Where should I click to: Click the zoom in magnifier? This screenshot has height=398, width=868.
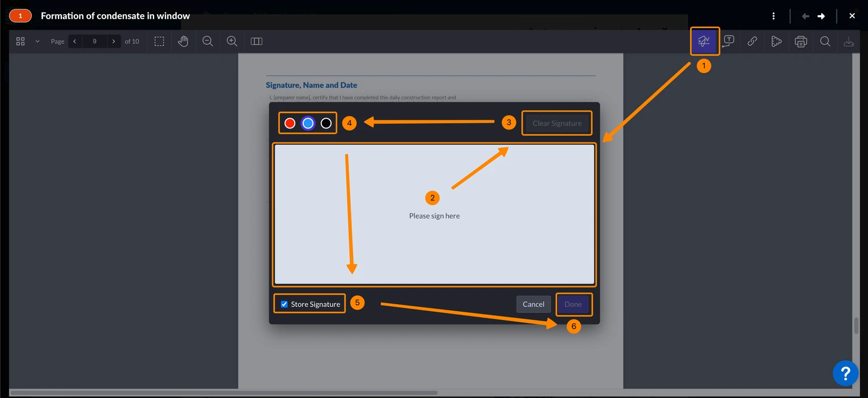tap(232, 41)
